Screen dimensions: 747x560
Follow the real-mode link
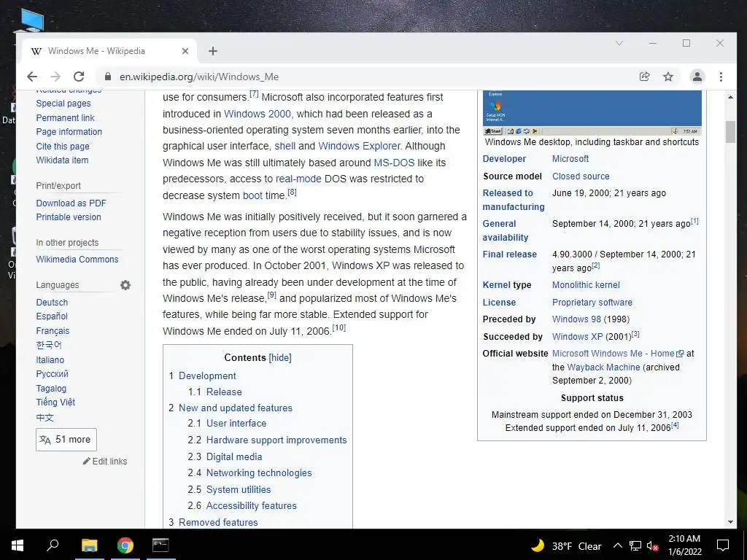coord(298,179)
